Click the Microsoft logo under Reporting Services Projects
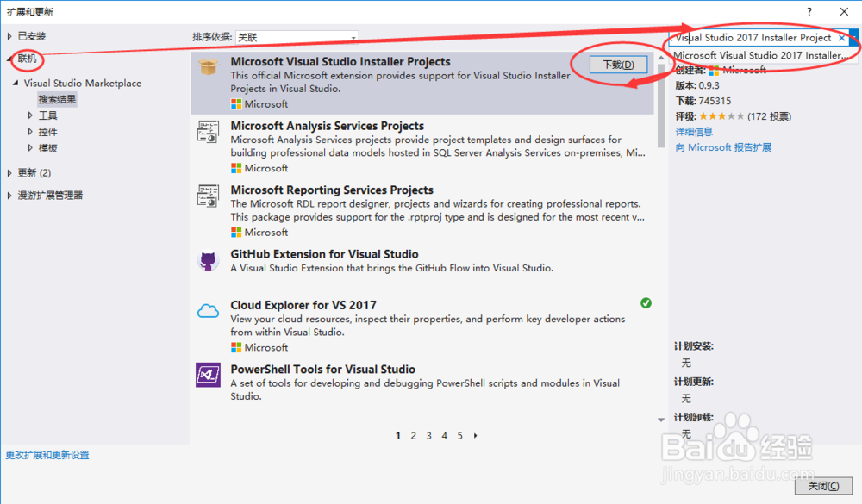862x504 pixels. pos(236,233)
